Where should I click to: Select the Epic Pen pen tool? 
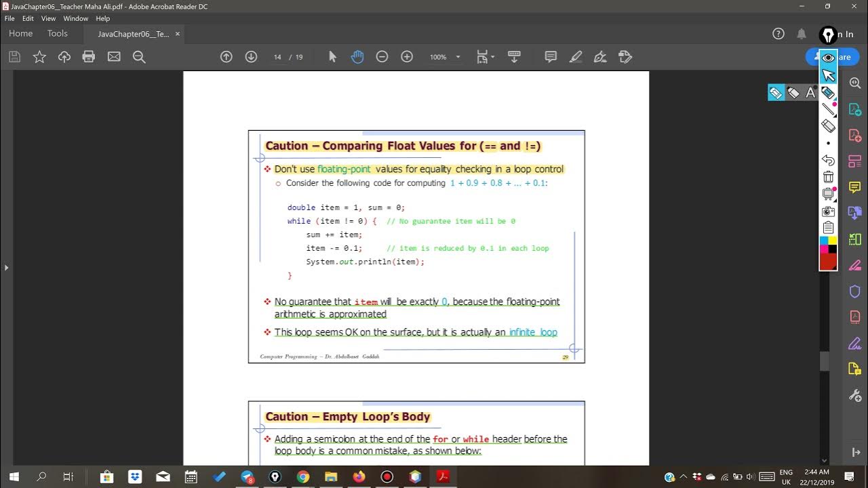(x=828, y=93)
